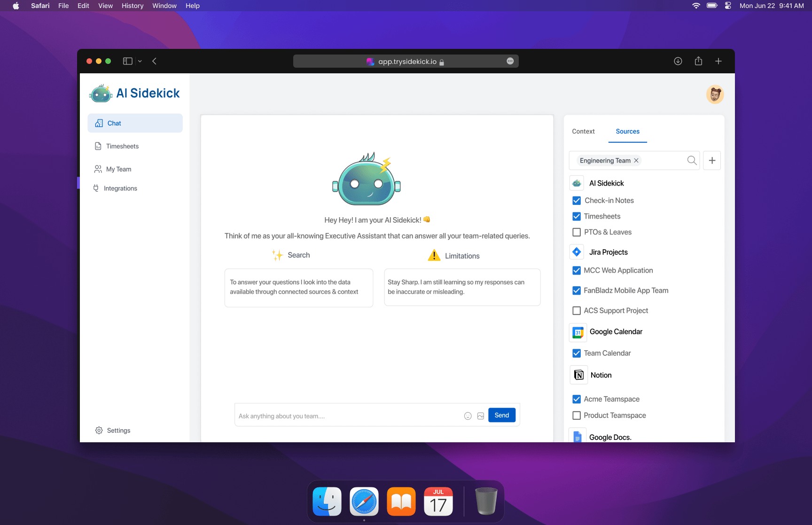
Task: Click the app.trysidekick.io address bar
Action: pos(406,62)
